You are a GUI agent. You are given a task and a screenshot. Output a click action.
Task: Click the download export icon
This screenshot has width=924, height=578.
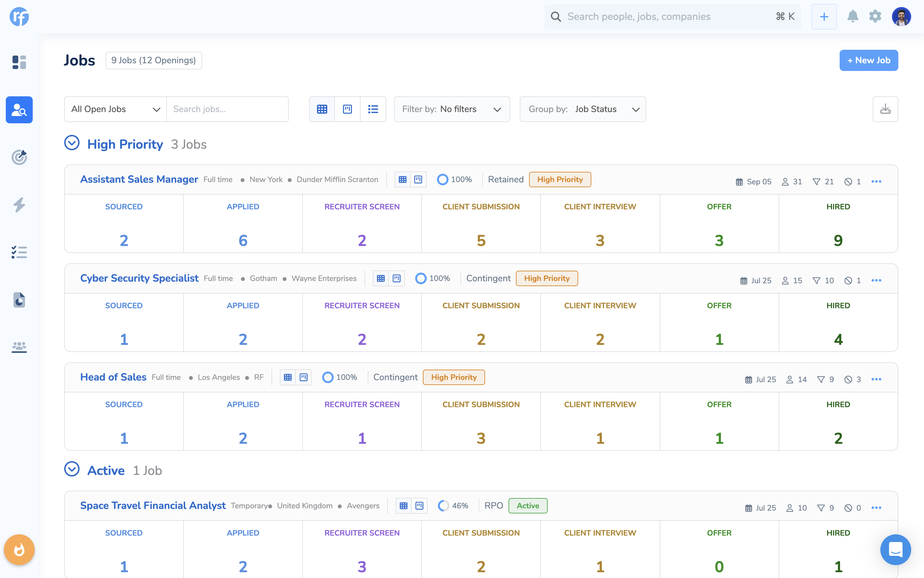[886, 109]
